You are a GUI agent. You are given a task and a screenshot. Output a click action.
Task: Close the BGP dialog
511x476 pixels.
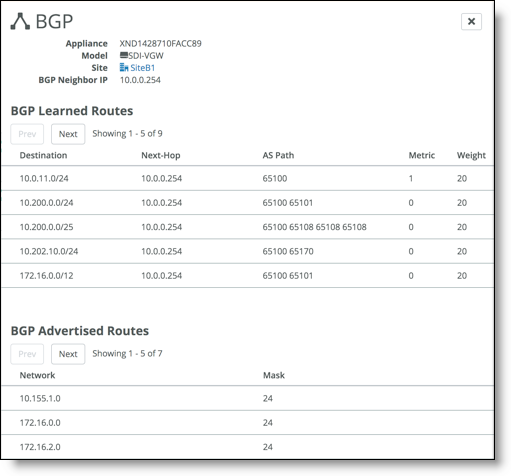point(471,22)
